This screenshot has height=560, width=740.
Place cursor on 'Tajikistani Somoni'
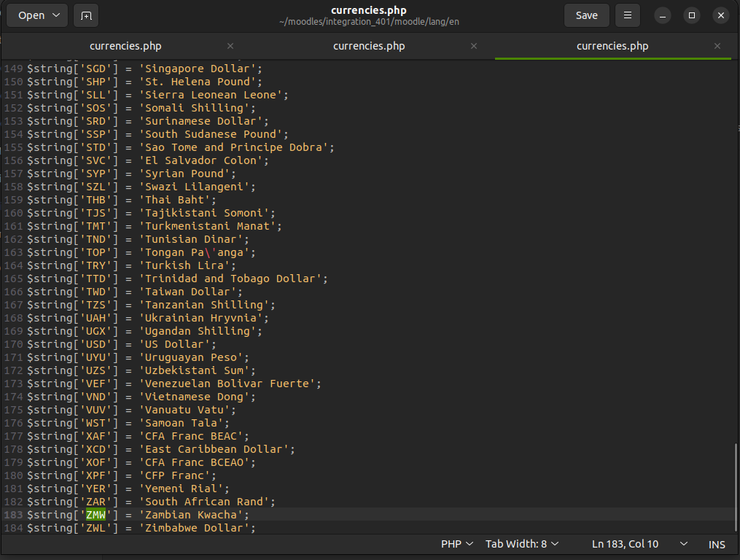point(204,214)
